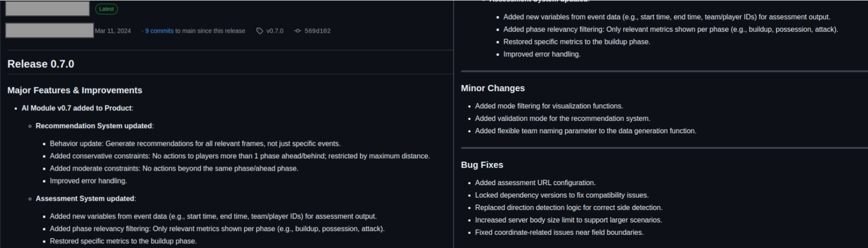The height and width of the screenshot is (248, 868).
Task: Click the redacted author box before the date
Action: 50,31
